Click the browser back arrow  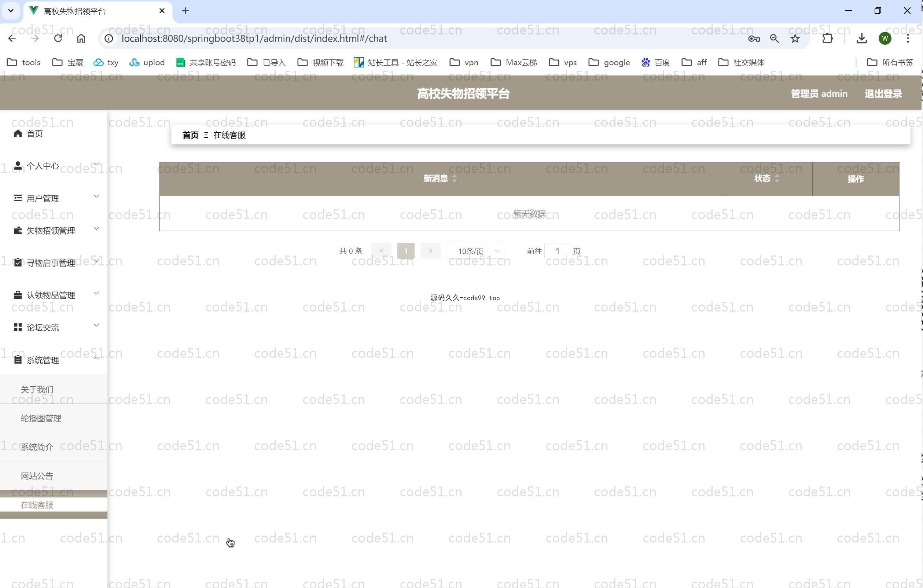pos(12,38)
